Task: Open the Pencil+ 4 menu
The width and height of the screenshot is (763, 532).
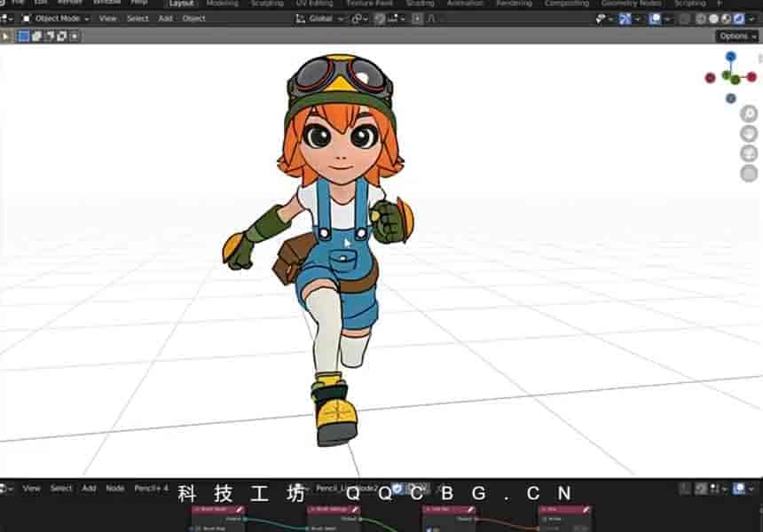Action: tap(151, 488)
